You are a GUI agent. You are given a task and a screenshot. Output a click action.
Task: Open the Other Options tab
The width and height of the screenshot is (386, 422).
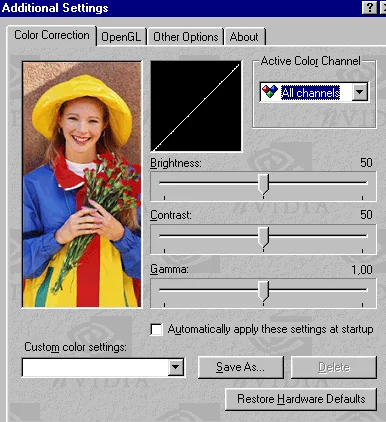pyautogui.click(x=186, y=37)
